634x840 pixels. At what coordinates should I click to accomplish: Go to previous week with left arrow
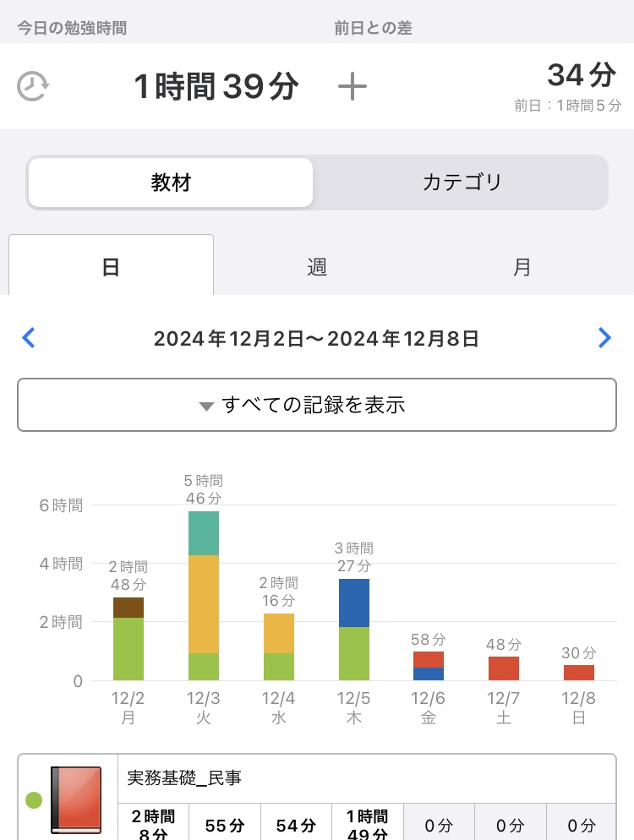[x=29, y=339]
